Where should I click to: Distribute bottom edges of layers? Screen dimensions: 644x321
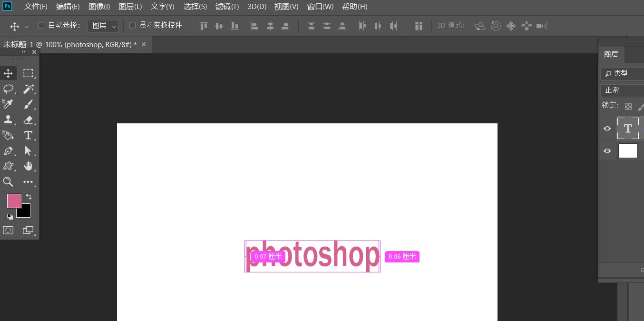(342, 26)
